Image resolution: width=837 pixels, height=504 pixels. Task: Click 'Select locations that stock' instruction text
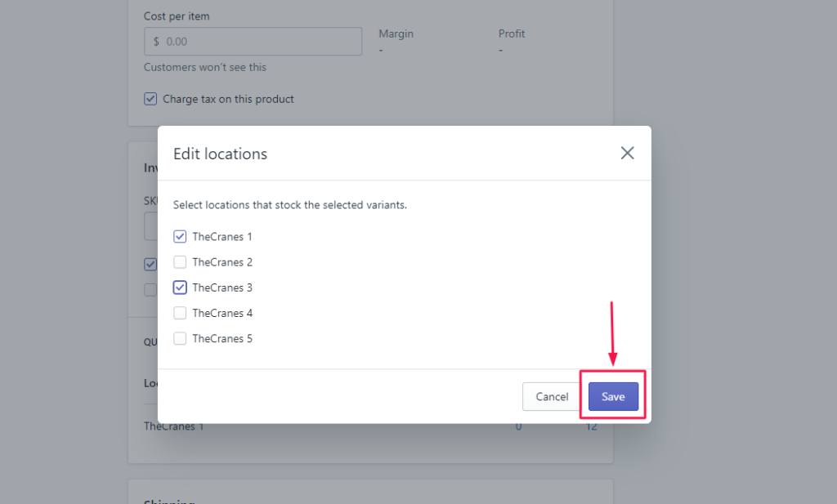coord(289,205)
